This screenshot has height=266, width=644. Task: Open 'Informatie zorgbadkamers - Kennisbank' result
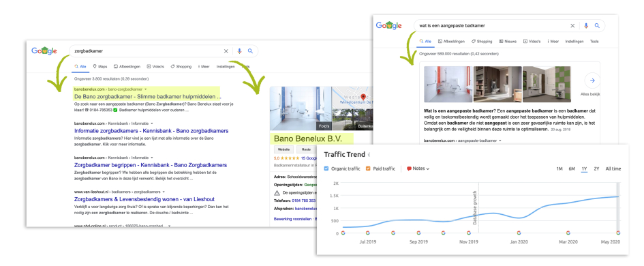click(151, 131)
